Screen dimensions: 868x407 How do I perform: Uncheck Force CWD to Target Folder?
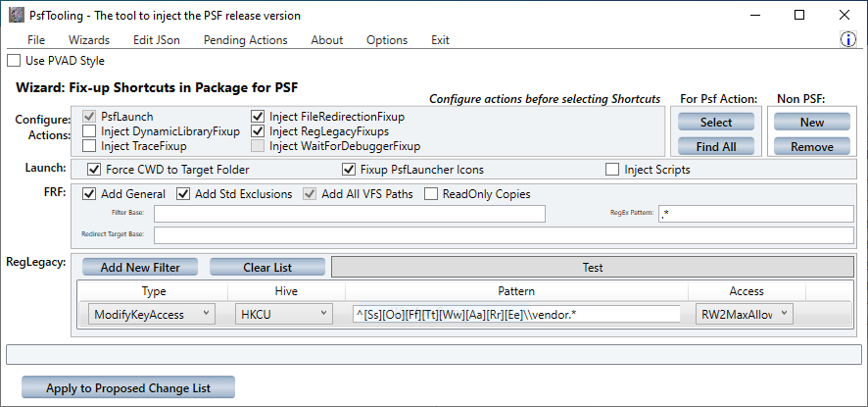pos(94,169)
